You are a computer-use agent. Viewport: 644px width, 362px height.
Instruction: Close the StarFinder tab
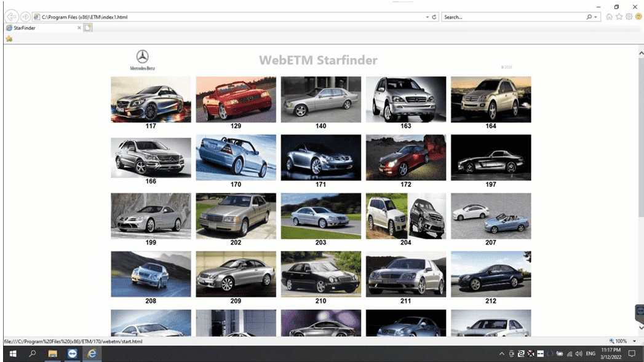tap(79, 28)
